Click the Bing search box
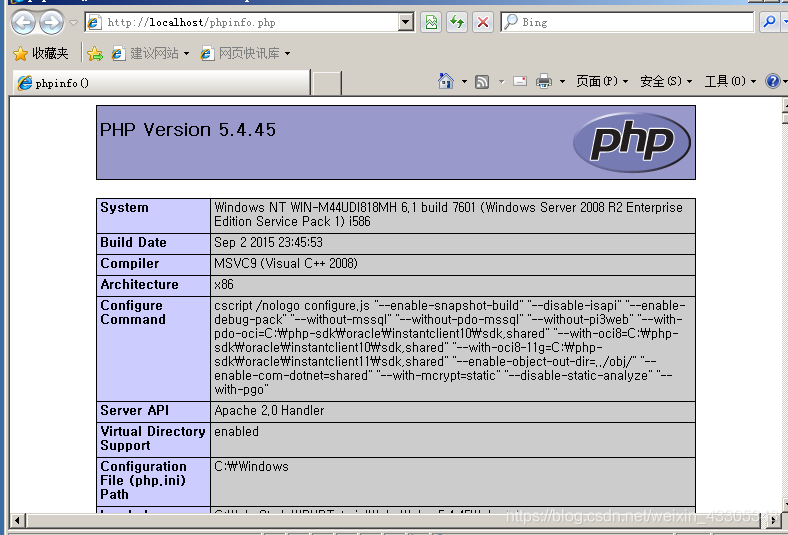Viewport: 788px width, 535px height. pyautogui.click(x=627, y=22)
